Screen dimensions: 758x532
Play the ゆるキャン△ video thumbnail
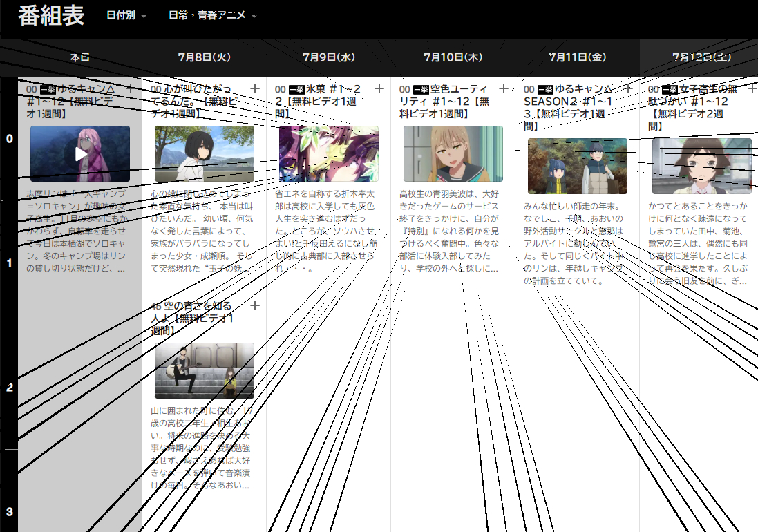80,153
